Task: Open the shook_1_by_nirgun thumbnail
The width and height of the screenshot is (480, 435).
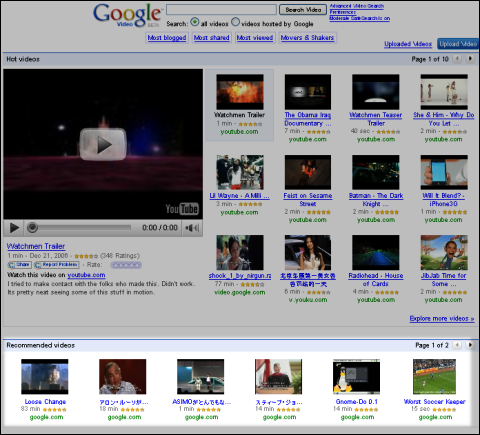Action: coord(240,252)
